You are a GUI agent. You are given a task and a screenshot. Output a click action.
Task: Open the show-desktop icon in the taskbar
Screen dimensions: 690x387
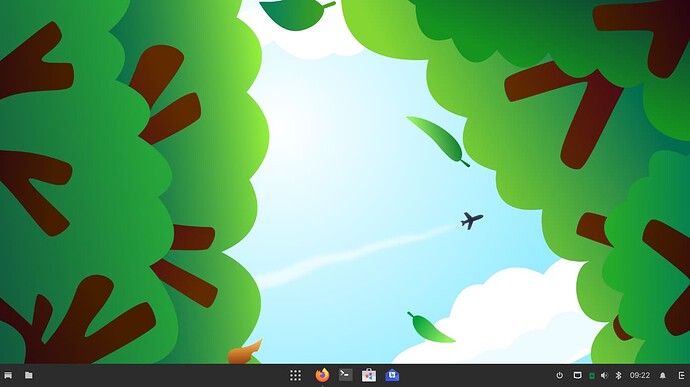[8, 375]
